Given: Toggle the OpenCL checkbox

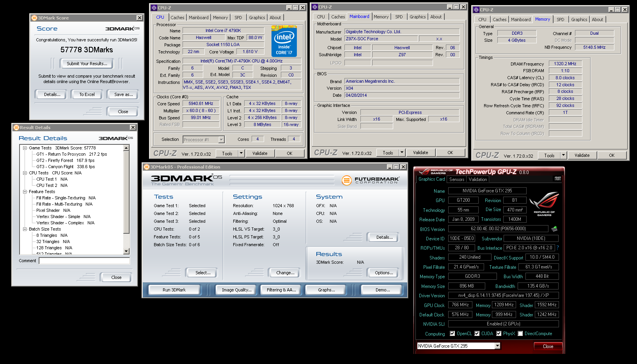Looking at the screenshot, I should point(452,334).
